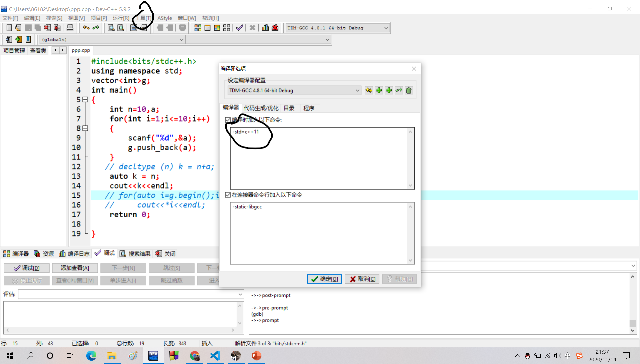Rename compiler set using green arrow icon

399,90
